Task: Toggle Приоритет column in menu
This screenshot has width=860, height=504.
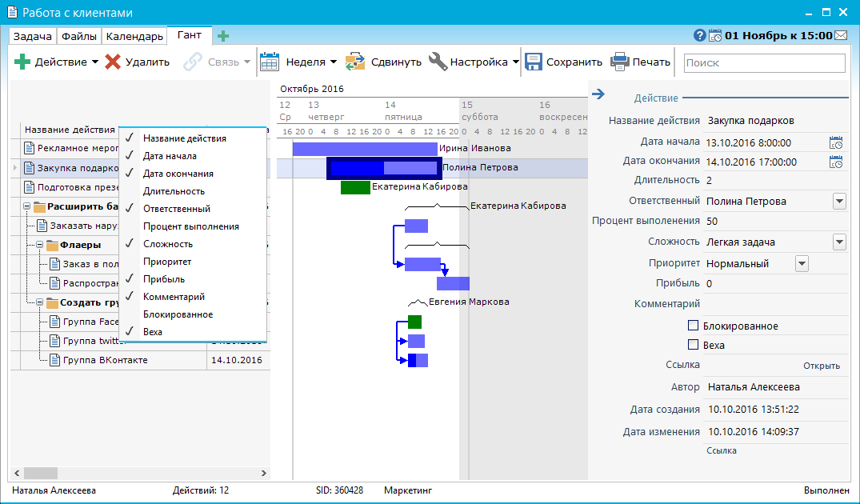Action: (167, 262)
